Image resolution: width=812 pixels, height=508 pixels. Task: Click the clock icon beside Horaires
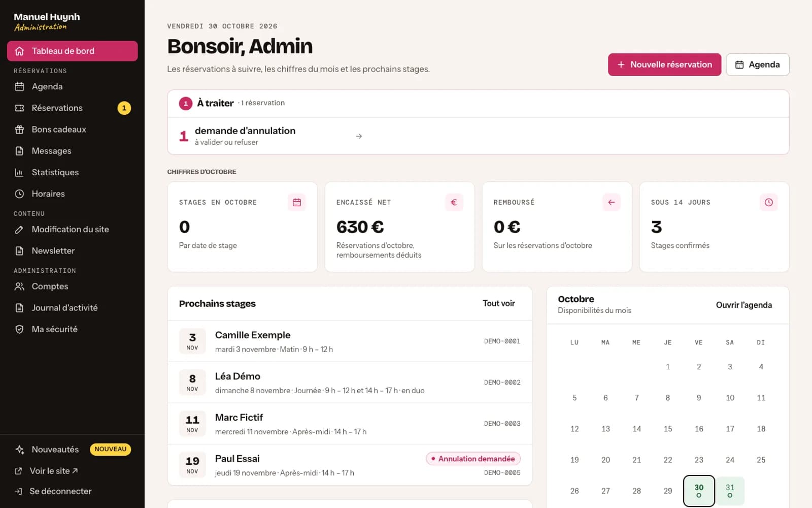click(x=19, y=194)
